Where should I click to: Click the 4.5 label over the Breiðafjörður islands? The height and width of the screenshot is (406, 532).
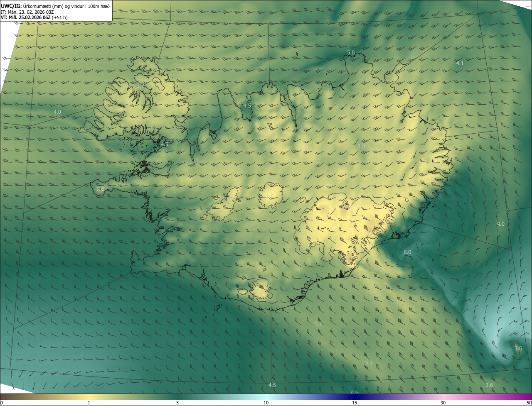pos(164,144)
